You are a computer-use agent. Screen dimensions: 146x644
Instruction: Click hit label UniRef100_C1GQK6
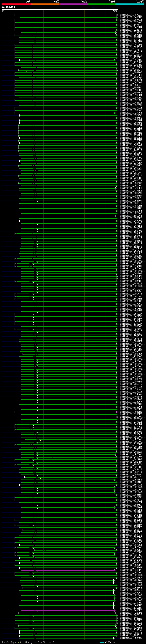tap(131, 414)
